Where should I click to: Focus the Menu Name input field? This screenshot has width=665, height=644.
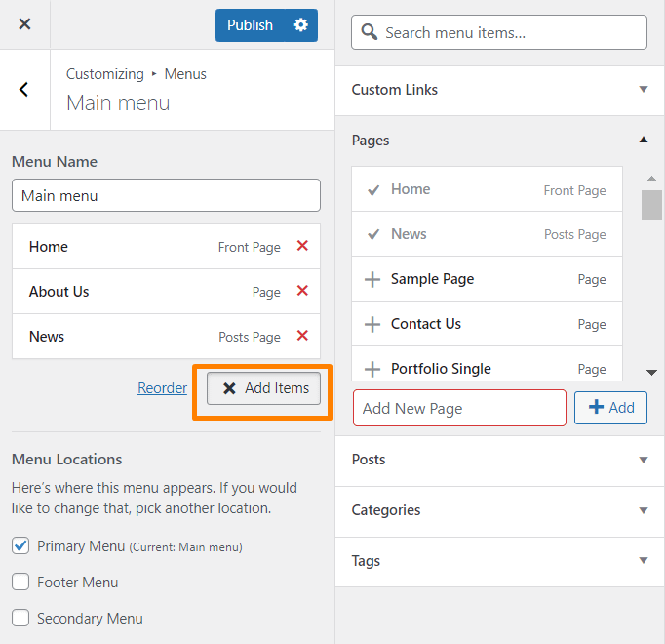click(x=166, y=195)
